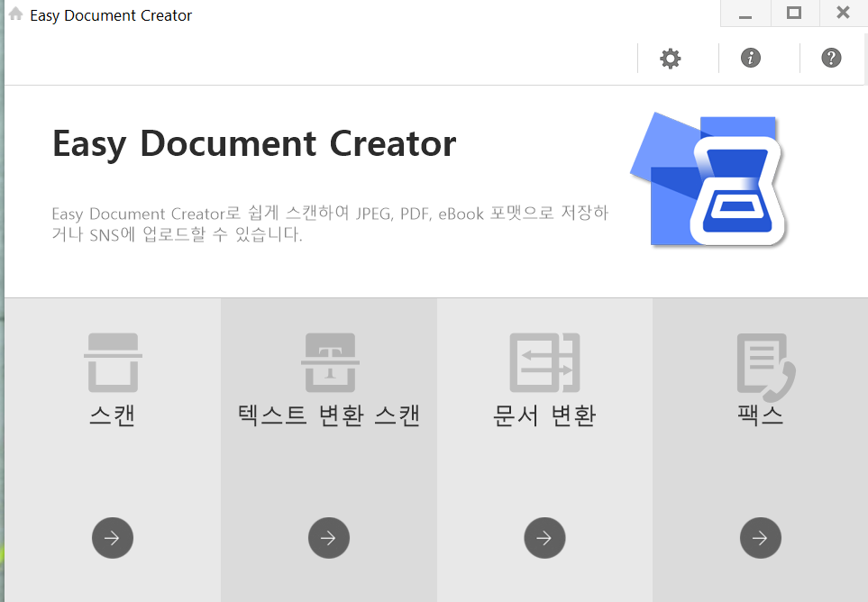
Task: Close the Easy Document Creator window
Action: [x=843, y=14]
